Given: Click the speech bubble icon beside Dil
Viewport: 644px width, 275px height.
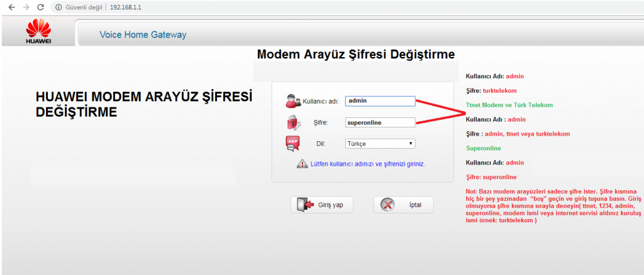Looking at the screenshot, I should (293, 144).
